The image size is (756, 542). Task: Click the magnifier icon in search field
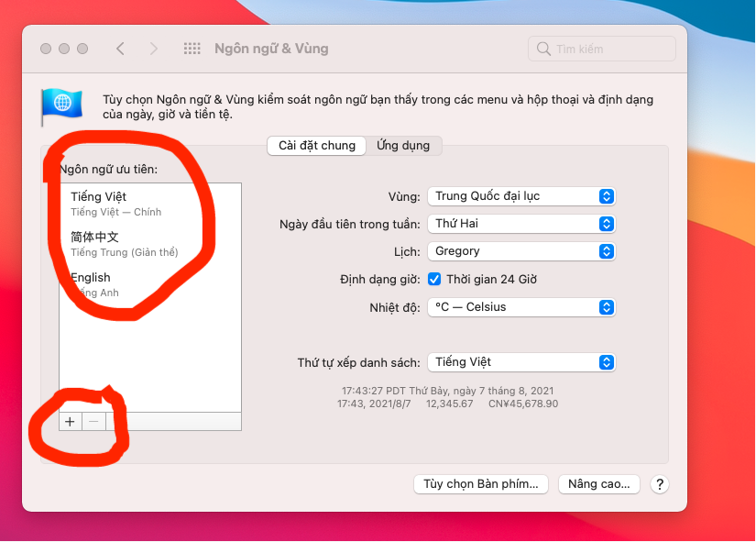click(544, 49)
